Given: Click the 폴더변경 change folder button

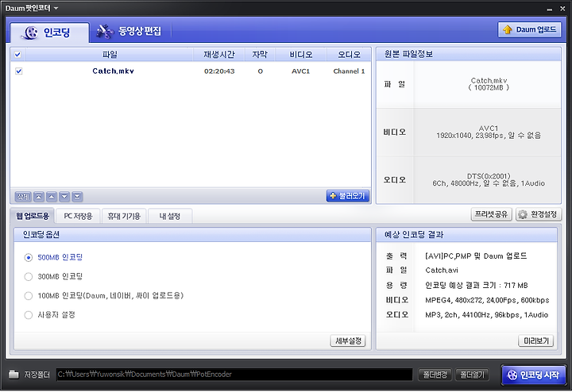Looking at the screenshot, I should tap(435, 375).
